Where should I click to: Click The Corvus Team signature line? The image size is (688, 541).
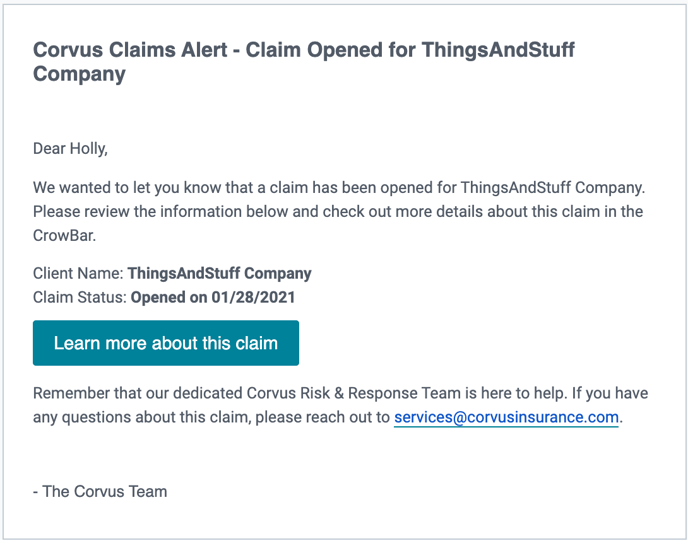[100, 491]
